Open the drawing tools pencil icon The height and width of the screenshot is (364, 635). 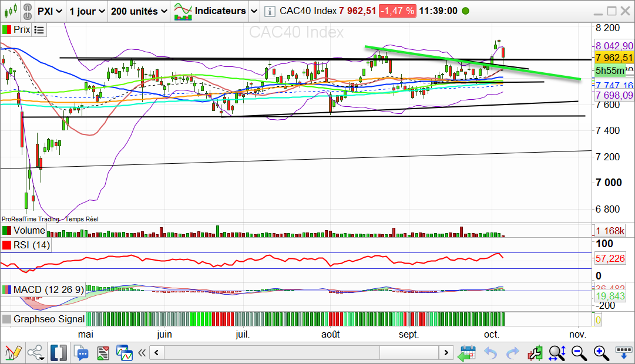click(13, 353)
